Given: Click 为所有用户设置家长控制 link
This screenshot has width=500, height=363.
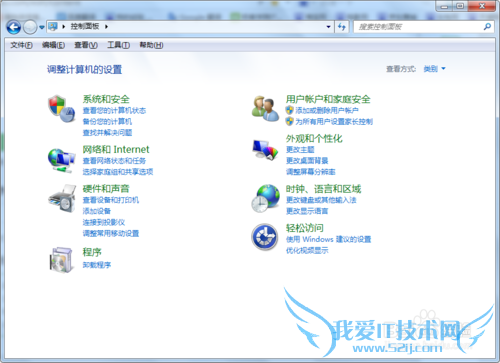Looking at the screenshot, I should 334,122.
